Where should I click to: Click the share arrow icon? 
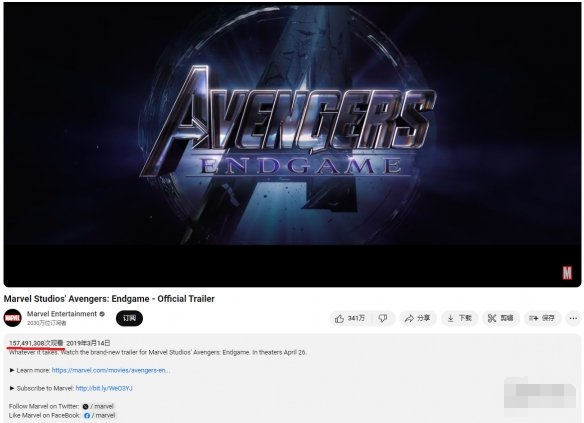pos(409,319)
